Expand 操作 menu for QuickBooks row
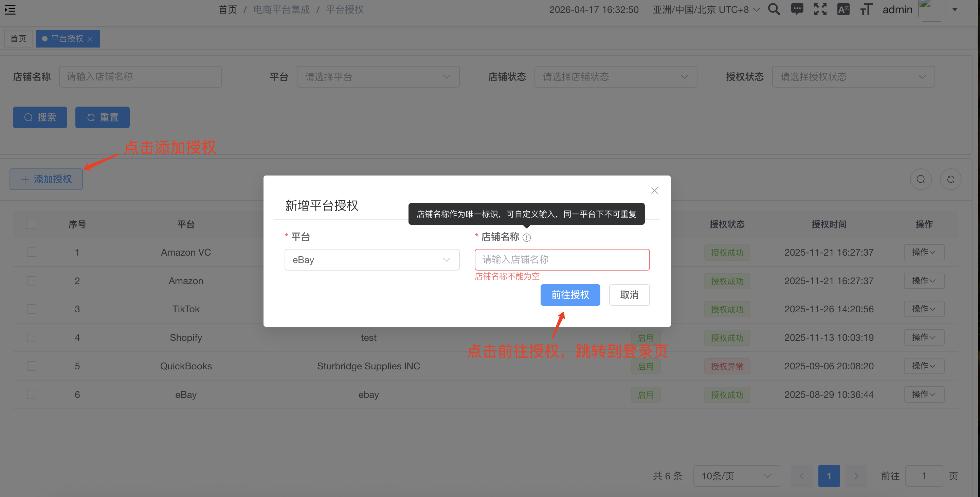The width and height of the screenshot is (980, 497). pos(924,366)
